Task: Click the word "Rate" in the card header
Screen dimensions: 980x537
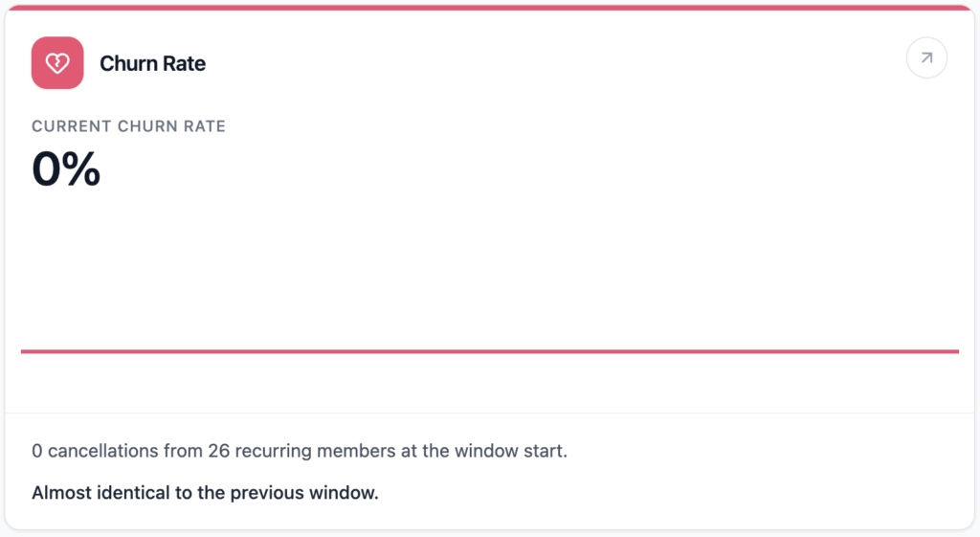Action: click(187, 64)
